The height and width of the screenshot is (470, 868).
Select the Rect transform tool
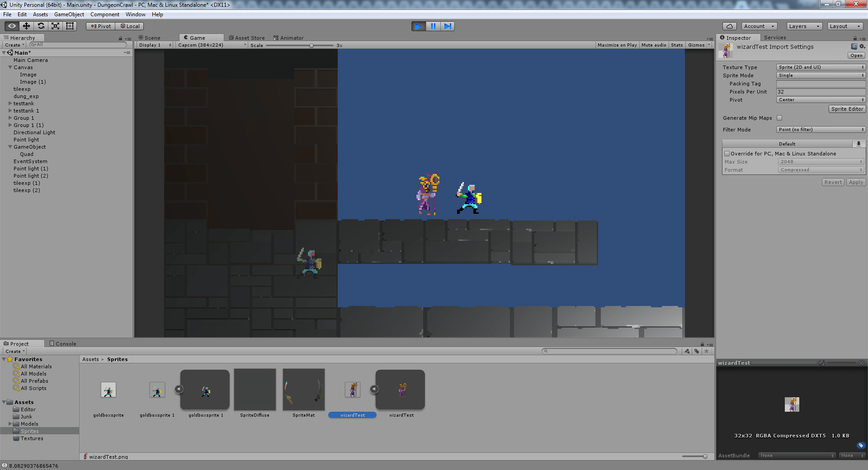click(x=69, y=26)
